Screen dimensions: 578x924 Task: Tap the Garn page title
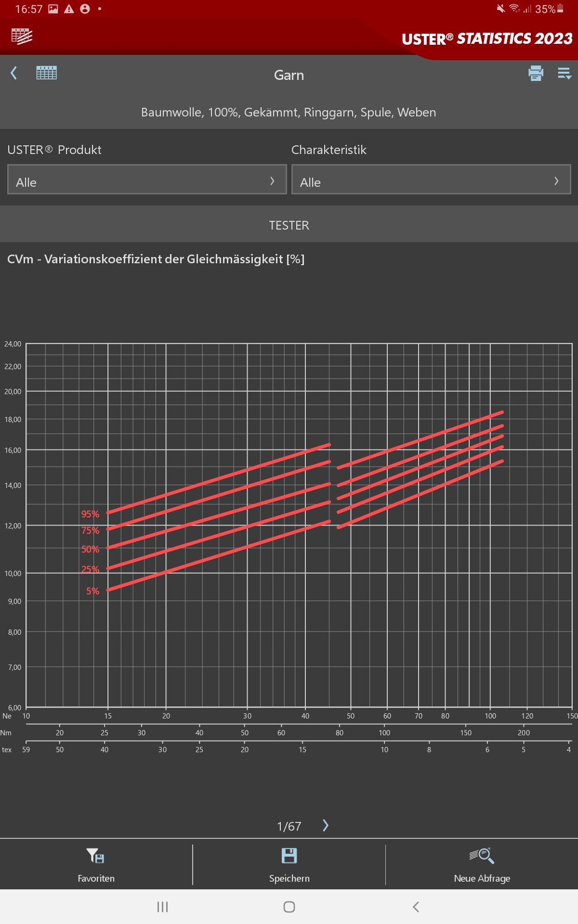[289, 75]
